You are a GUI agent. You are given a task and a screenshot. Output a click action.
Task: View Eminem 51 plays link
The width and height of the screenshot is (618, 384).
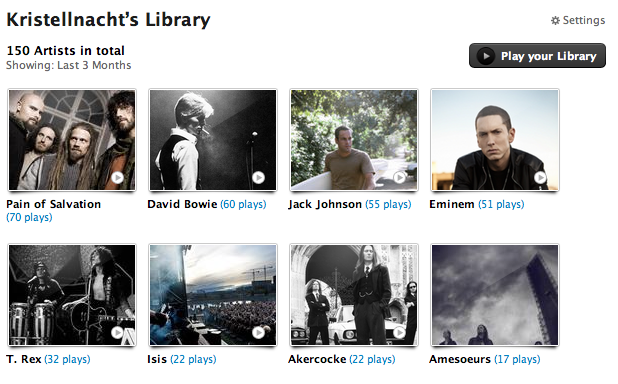click(x=501, y=204)
